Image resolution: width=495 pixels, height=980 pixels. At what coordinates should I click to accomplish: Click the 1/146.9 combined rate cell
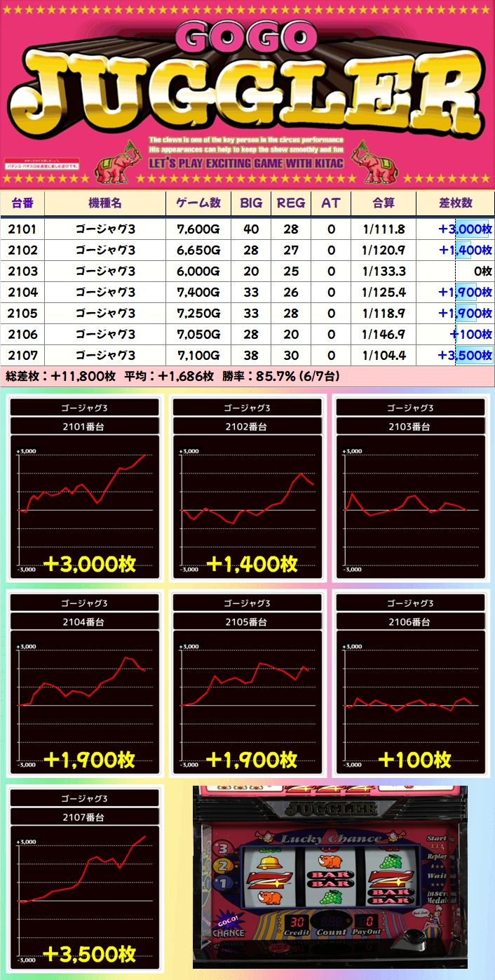tap(384, 335)
